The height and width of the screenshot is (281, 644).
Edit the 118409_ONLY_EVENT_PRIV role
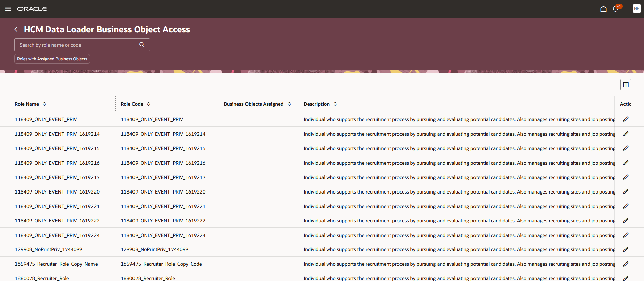point(626,119)
